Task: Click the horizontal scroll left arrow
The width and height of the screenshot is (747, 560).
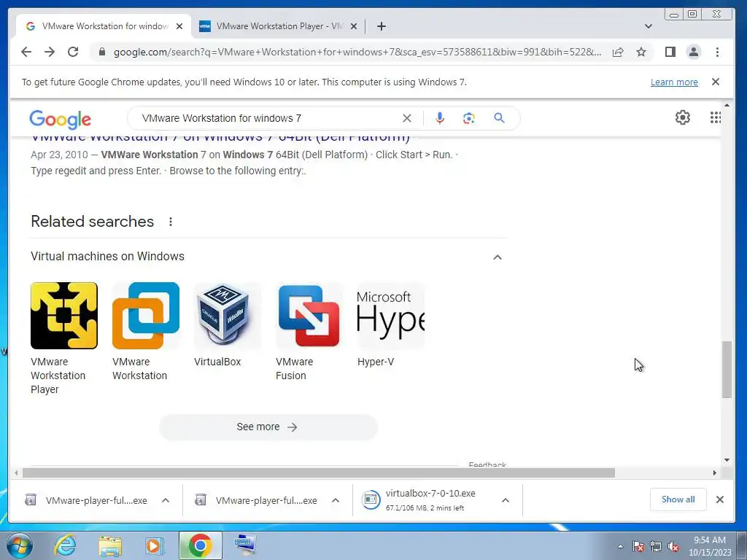Action: pos(16,472)
